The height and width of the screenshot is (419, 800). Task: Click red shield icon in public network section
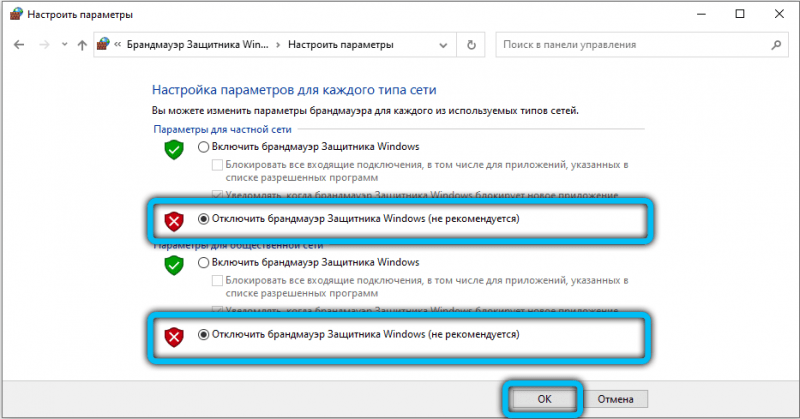[x=174, y=337]
